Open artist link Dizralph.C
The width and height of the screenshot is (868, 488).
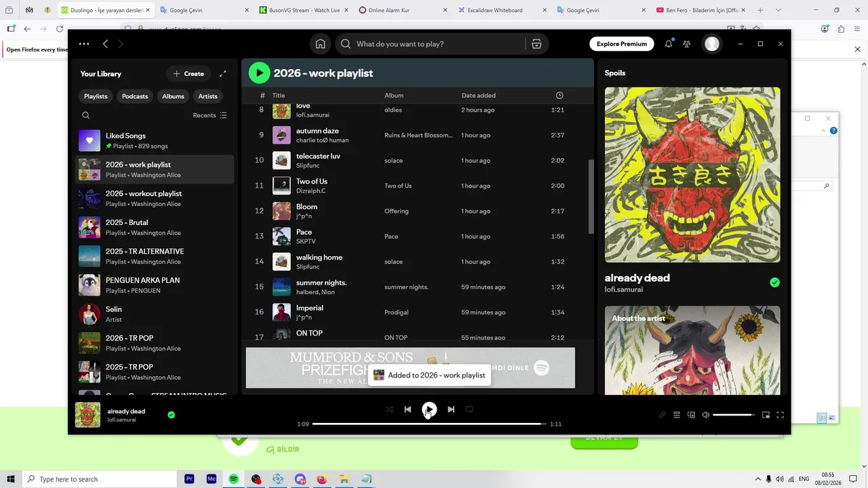[311, 191]
